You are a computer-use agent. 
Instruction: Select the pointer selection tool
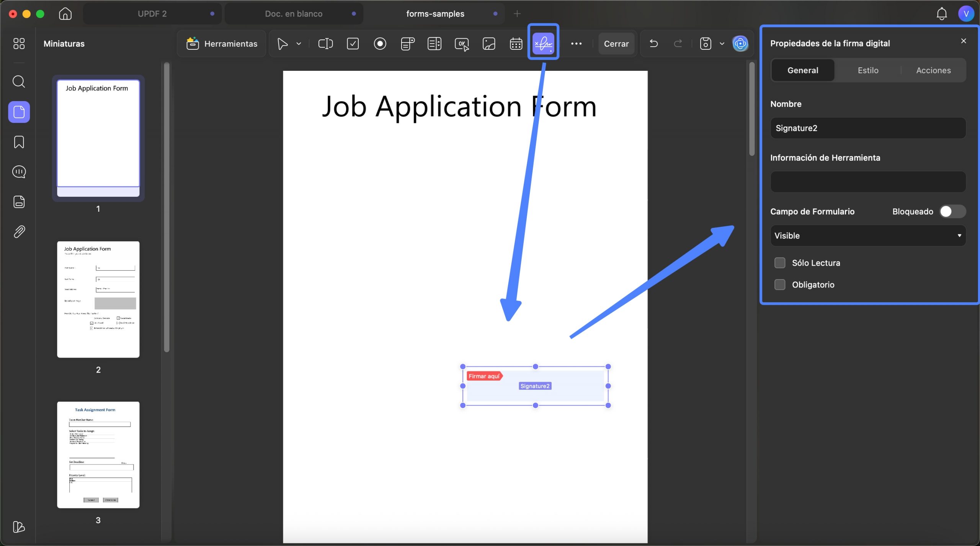(x=283, y=44)
